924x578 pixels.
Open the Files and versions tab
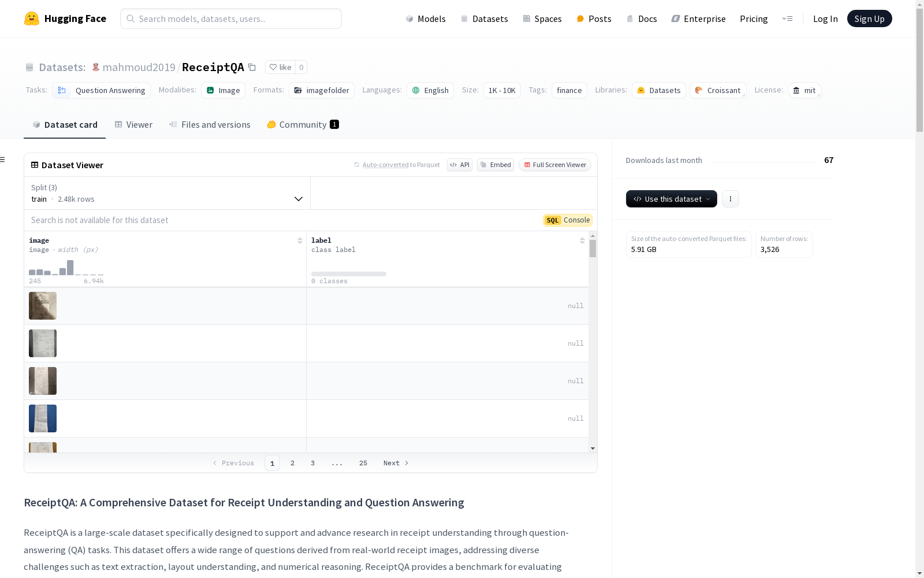(x=210, y=125)
